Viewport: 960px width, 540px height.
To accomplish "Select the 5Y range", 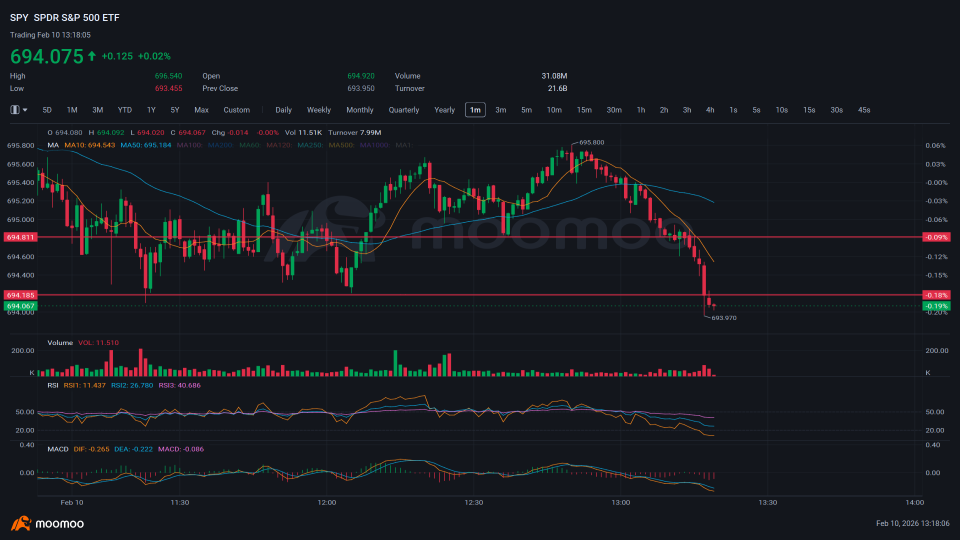I will tap(175, 110).
